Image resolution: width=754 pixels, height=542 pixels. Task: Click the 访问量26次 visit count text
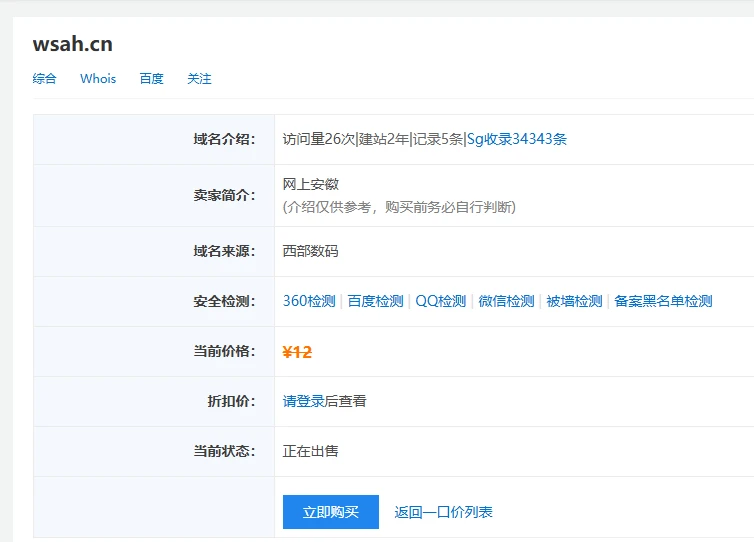tap(319, 139)
